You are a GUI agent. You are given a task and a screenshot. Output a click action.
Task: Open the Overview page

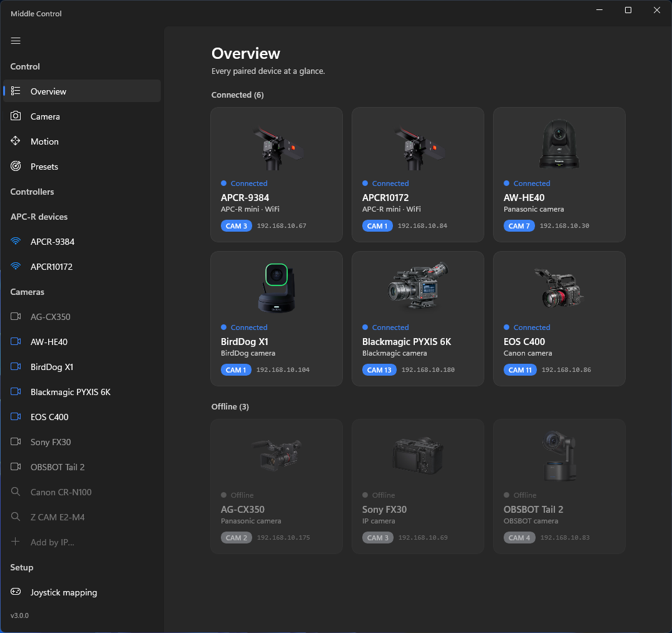(82, 91)
